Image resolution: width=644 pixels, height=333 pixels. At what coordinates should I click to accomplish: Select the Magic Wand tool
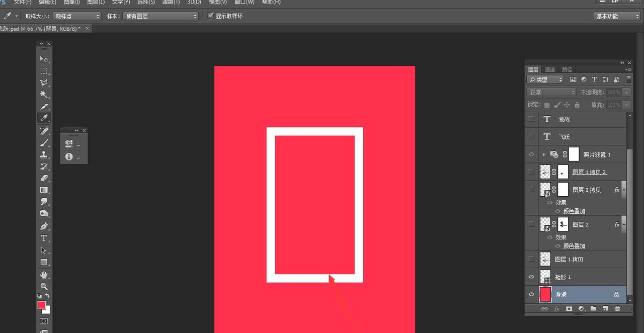pos(44,94)
